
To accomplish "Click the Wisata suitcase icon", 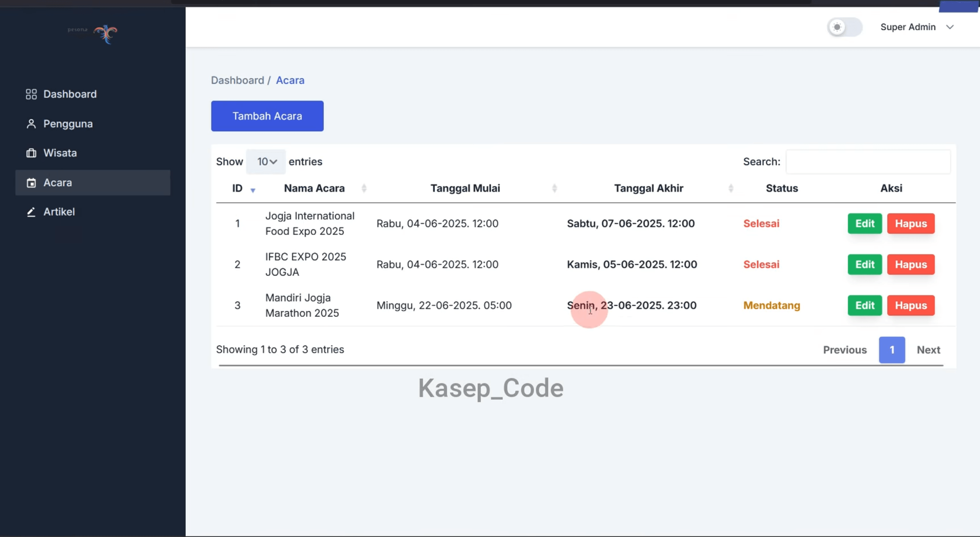I will click(x=31, y=153).
